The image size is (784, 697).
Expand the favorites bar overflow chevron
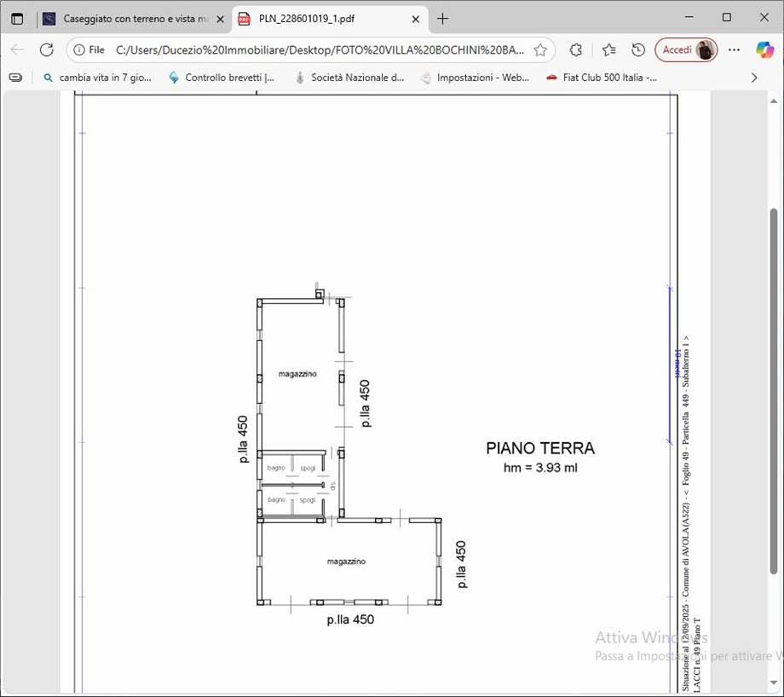coord(753,78)
